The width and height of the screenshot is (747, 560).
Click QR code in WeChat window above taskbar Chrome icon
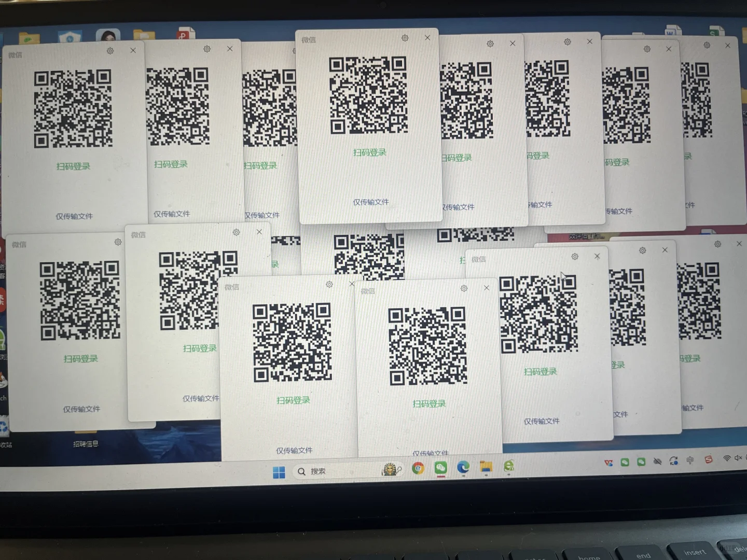point(428,346)
